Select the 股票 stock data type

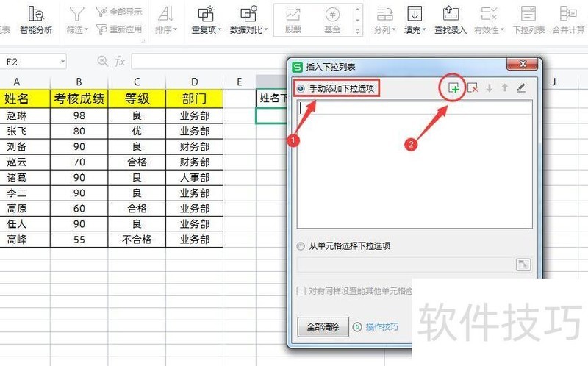[293, 21]
